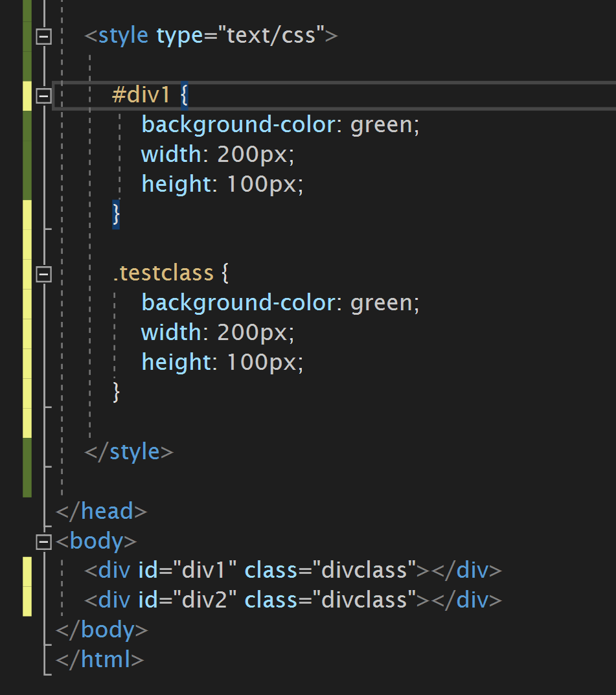The image size is (616, 695).
Task: Click the highlighted closing brace of #div1
Action: coord(115,214)
